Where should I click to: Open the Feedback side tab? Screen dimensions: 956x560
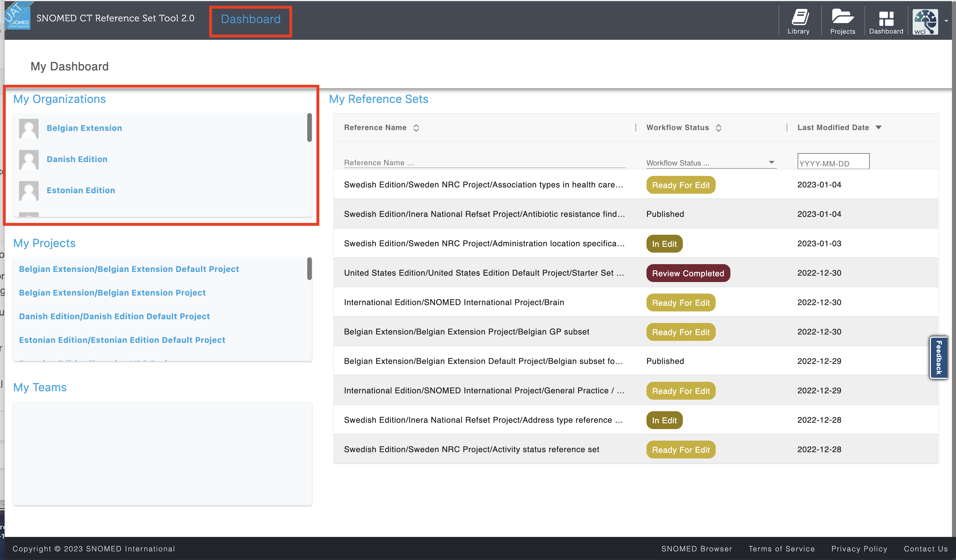939,358
